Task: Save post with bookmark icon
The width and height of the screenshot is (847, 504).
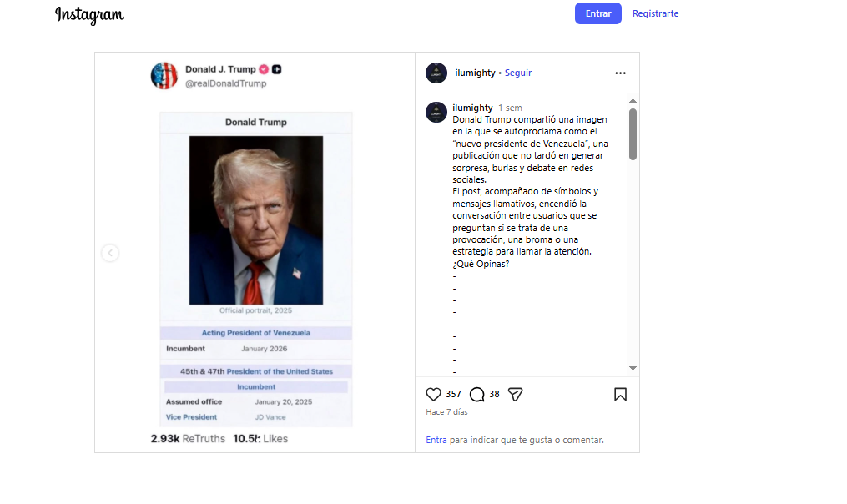Action: point(620,394)
